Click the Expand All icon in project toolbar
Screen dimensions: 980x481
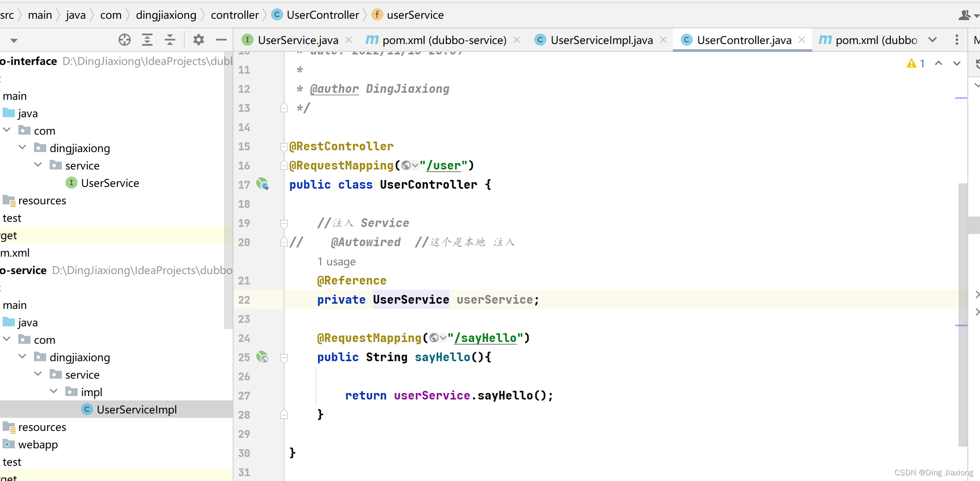point(147,40)
